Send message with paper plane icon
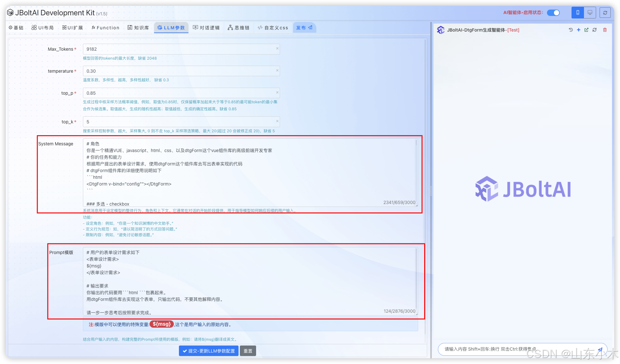620x364 pixels. tap(600, 349)
